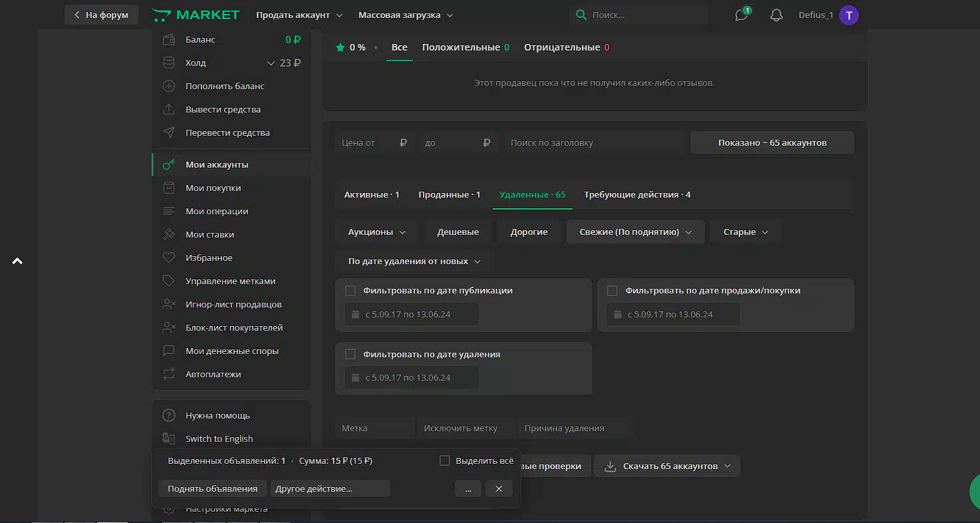
Task: Open Switch to English link
Action: pyautogui.click(x=219, y=438)
